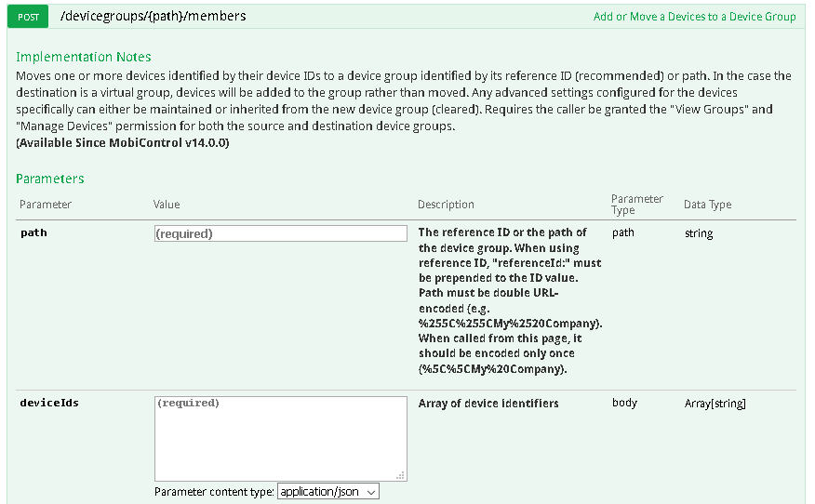This screenshot has height=504, width=815.
Task: Click the application/json dropdown arrow
Action: tap(371, 491)
